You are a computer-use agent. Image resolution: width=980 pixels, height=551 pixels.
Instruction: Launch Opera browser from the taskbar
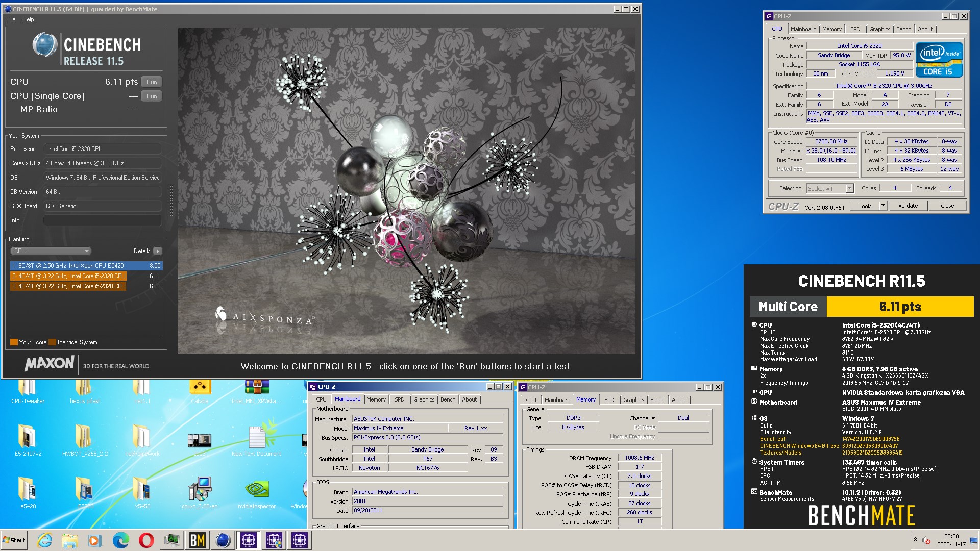pos(146,540)
